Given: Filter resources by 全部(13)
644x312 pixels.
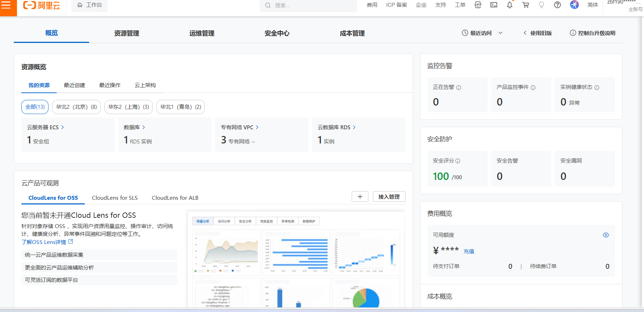Looking at the screenshot, I should (35, 107).
